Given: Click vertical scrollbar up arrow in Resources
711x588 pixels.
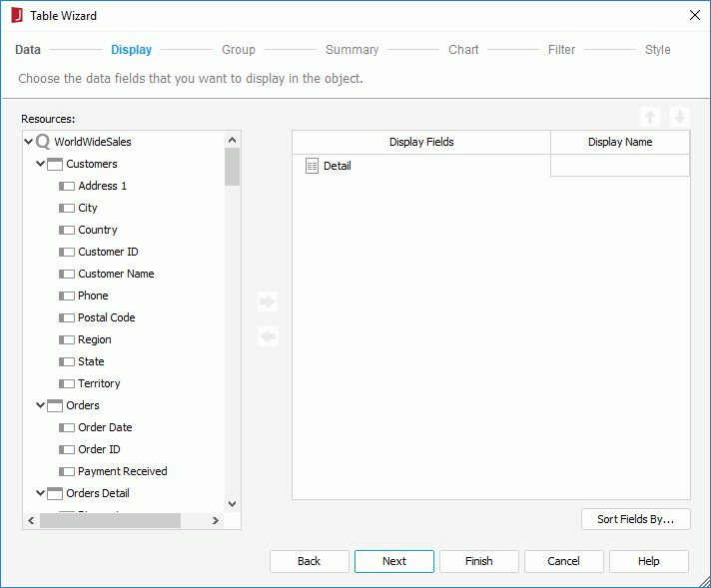Looking at the screenshot, I should point(232,140).
